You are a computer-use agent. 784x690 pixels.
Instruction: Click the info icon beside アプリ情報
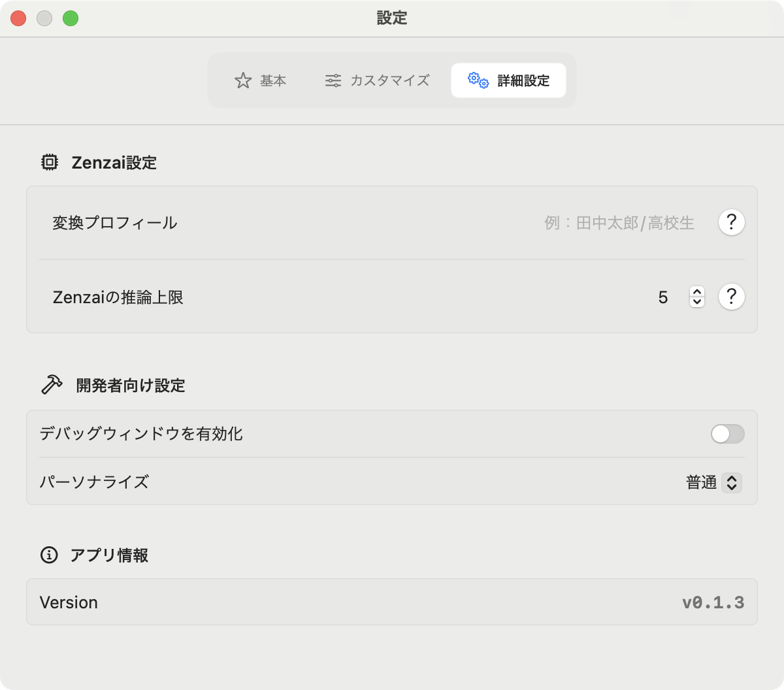click(49, 555)
